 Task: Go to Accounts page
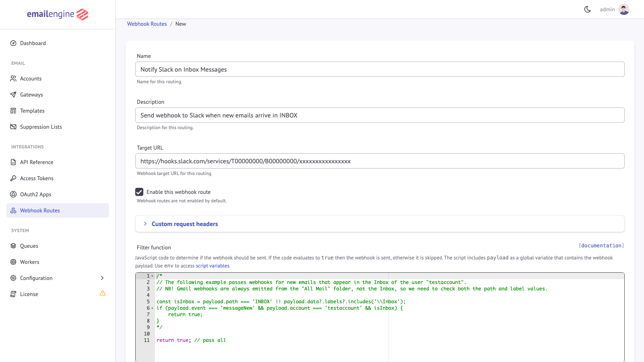coord(58,78)
